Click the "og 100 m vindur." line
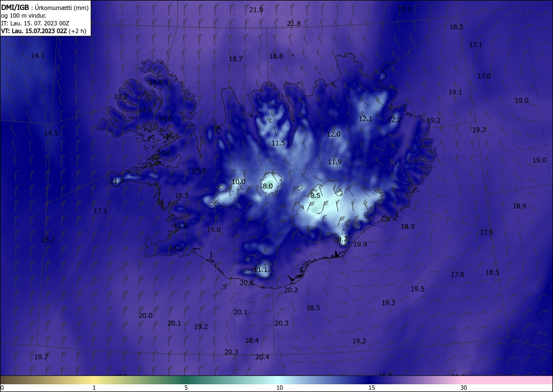The width and height of the screenshot is (553, 392). pos(24,15)
